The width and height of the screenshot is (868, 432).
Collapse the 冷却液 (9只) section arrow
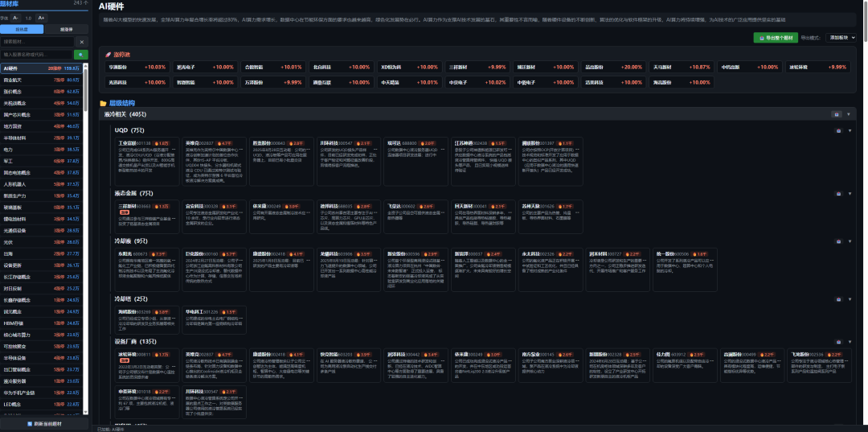click(850, 241)
